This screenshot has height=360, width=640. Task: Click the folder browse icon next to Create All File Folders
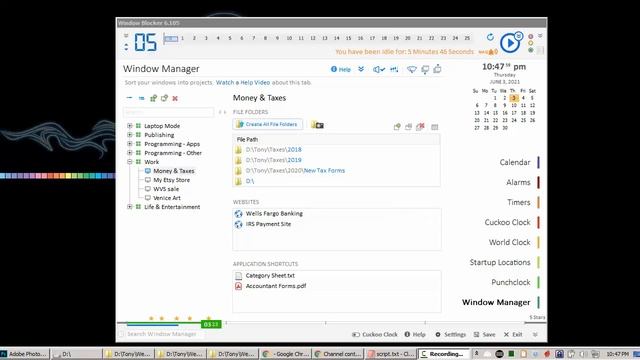(x=317, y=125)
